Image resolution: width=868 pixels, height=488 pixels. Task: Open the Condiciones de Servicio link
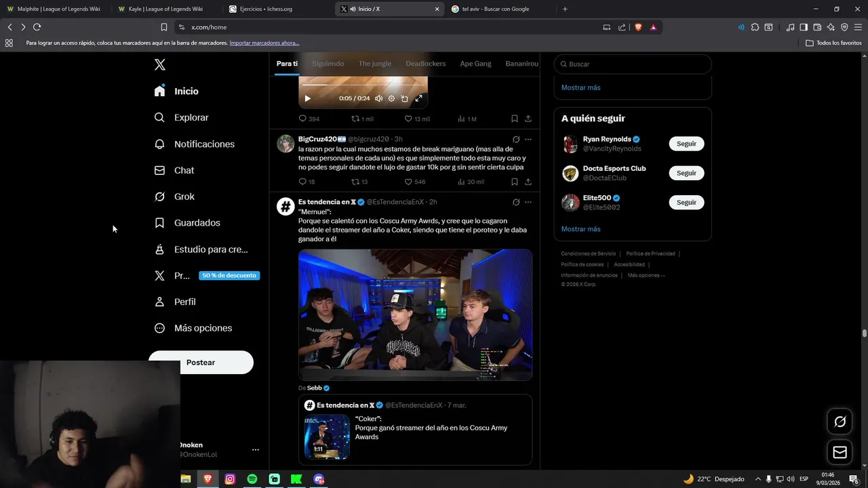588,253
